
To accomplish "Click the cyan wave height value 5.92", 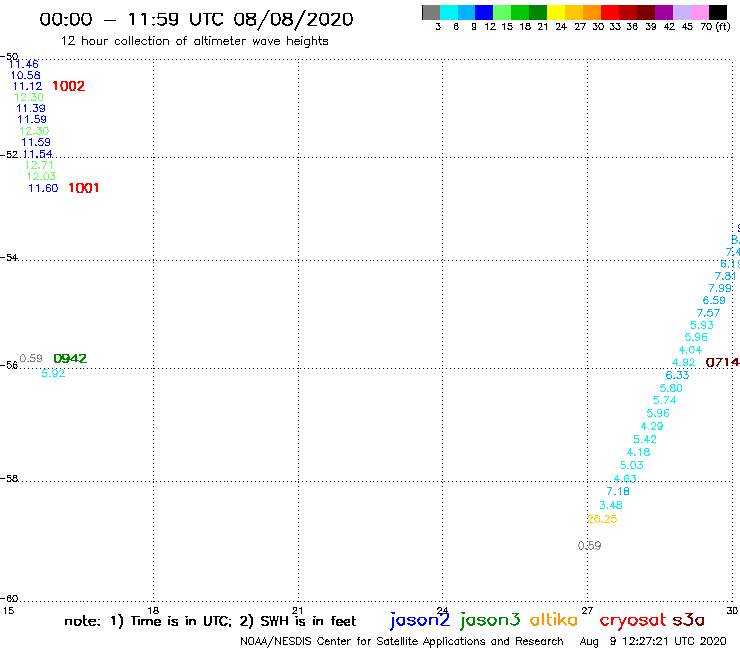I will tap(53, 373).
